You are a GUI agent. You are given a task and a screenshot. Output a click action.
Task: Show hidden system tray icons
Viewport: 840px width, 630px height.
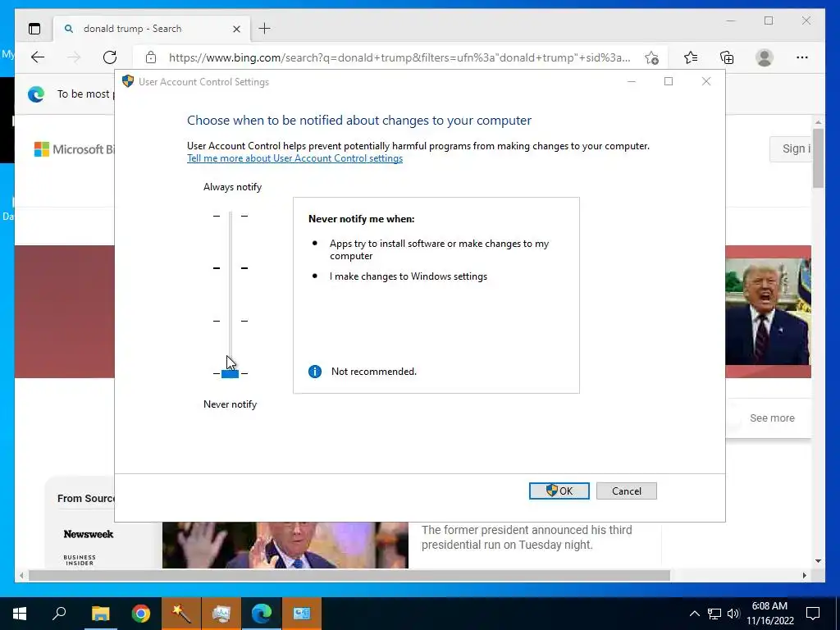point(694,614)
